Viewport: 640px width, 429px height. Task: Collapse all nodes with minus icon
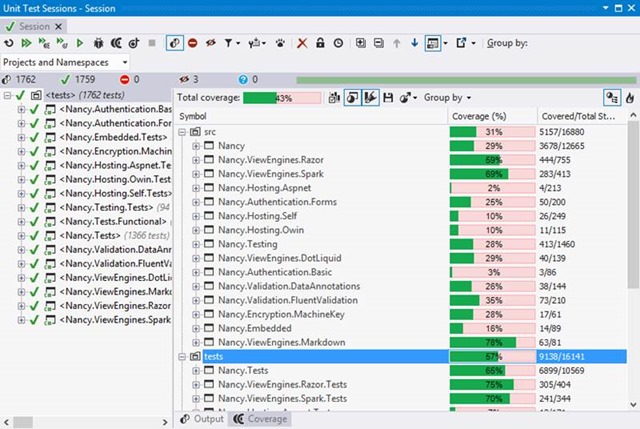(378, 42)
